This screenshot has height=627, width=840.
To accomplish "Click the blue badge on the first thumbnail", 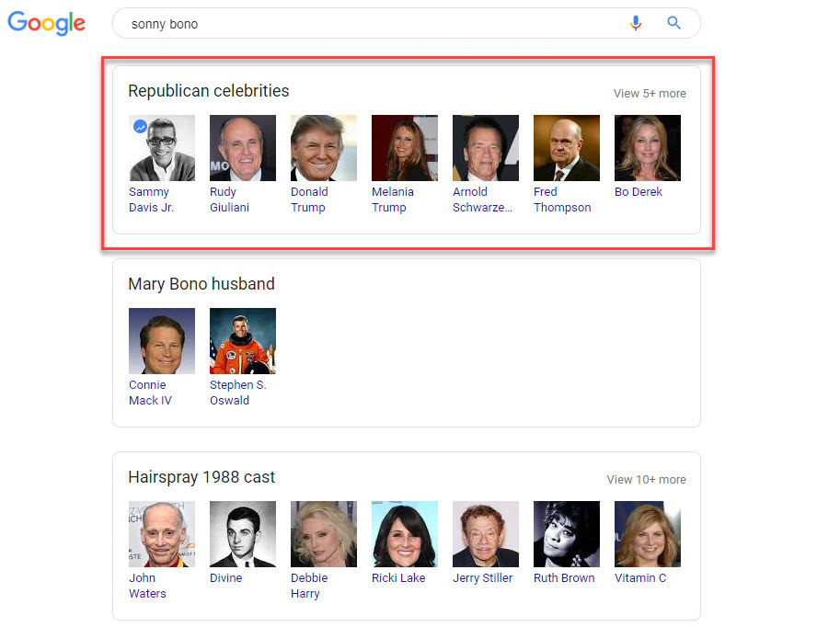I will click(140, 127).
